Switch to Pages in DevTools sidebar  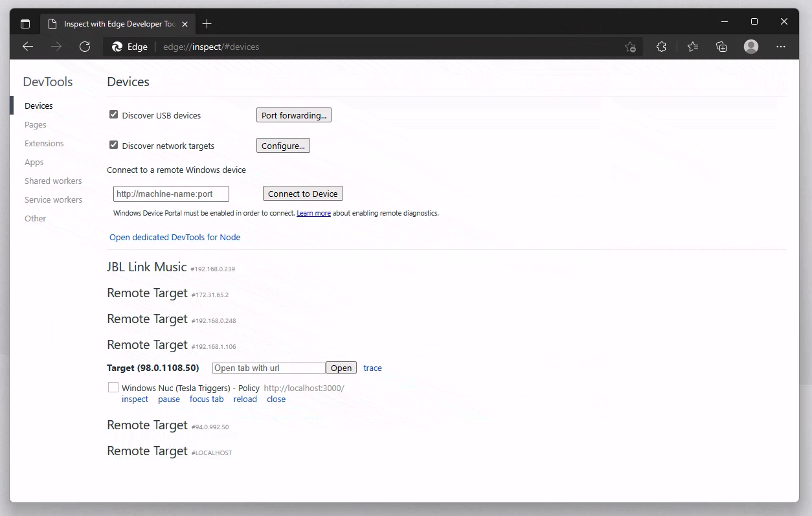(36, 124)
